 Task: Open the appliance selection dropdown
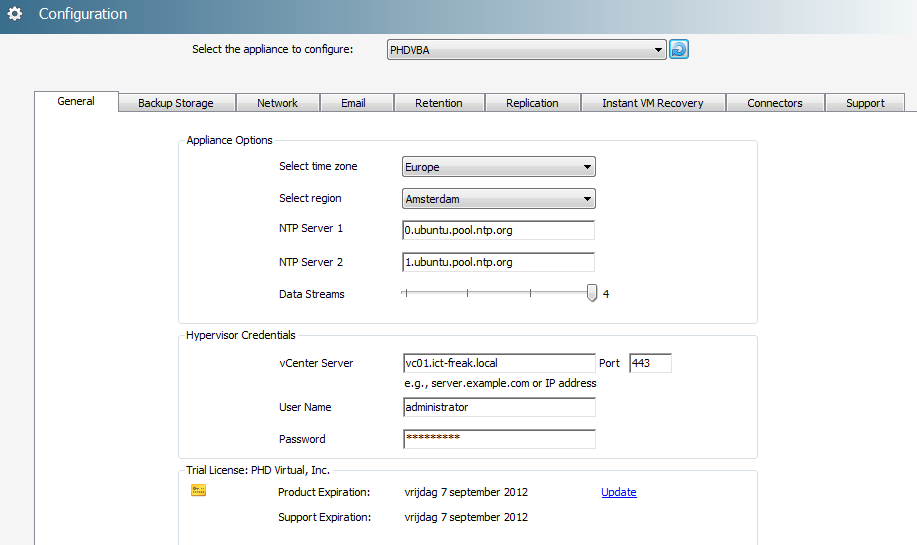pos(526,50)
